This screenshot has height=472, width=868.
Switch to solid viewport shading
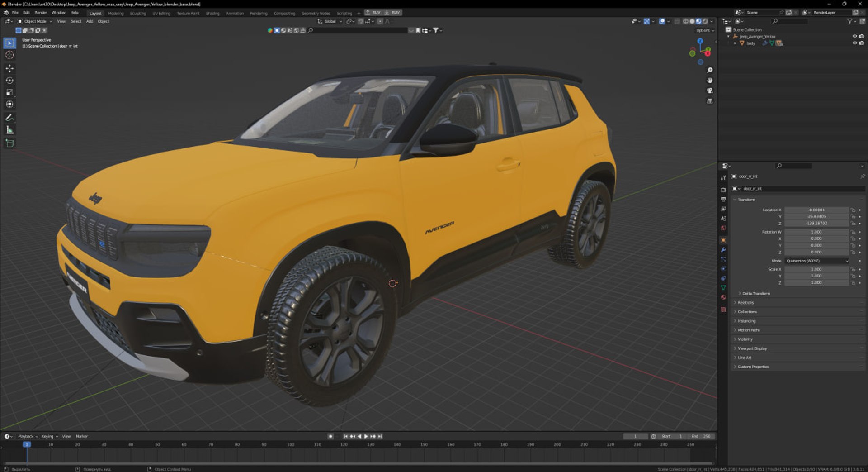pyautogui.click(x=692, y=21)
